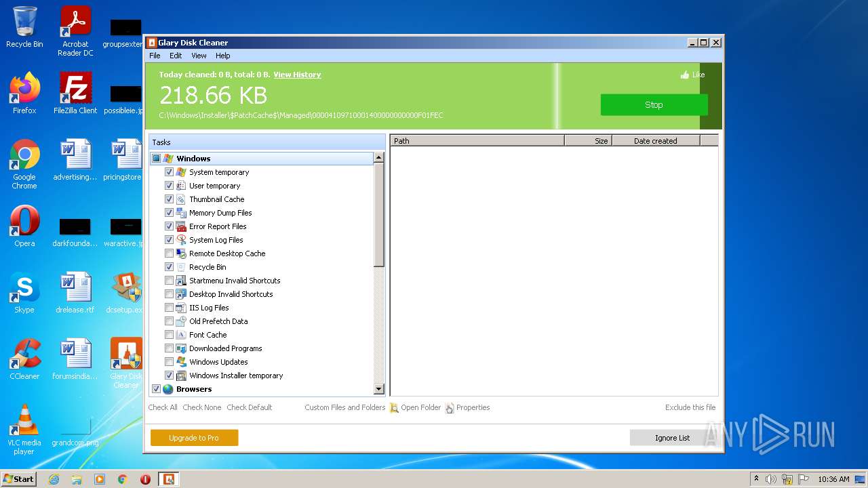868x488 pixels.
Task: Click Upgrade to Pro button
Action: click(x=194, y=438)
